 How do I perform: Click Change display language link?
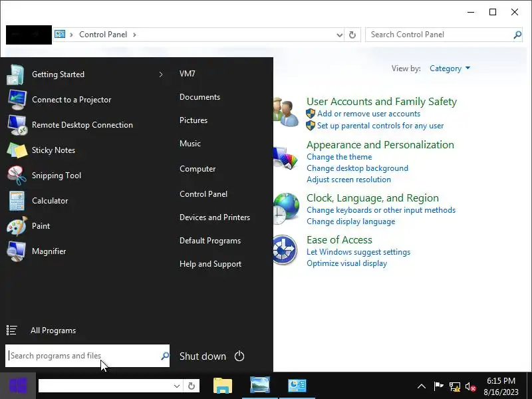pos(351,221)
